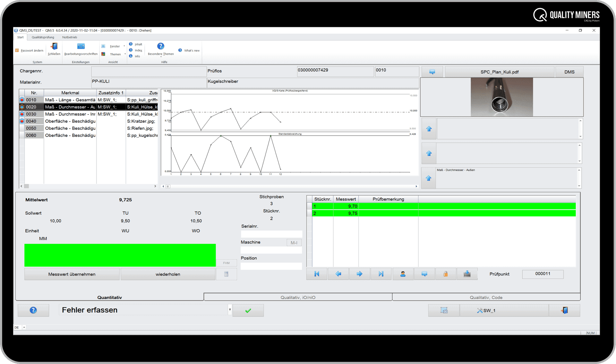Open the Fehler erfassen dropdown arrow
The image size is (616, 364).
[x=229, y=310]
